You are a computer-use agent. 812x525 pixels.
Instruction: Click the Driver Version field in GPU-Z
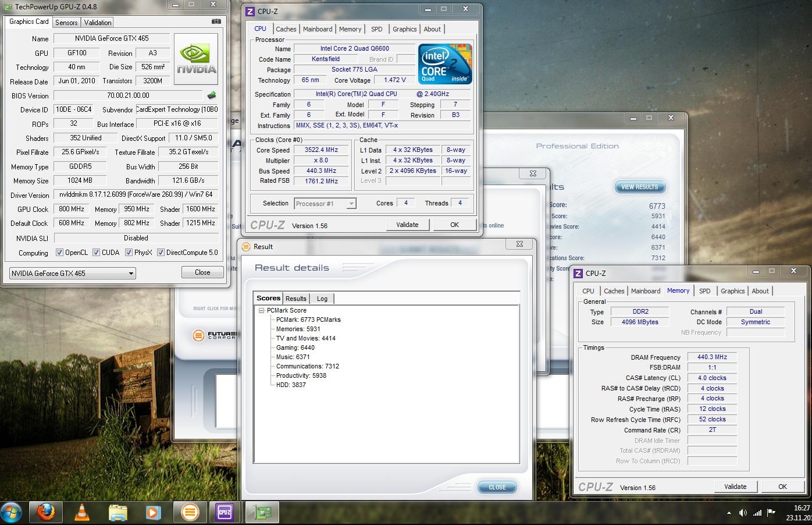pyautogui.click(x=136, y=194)
